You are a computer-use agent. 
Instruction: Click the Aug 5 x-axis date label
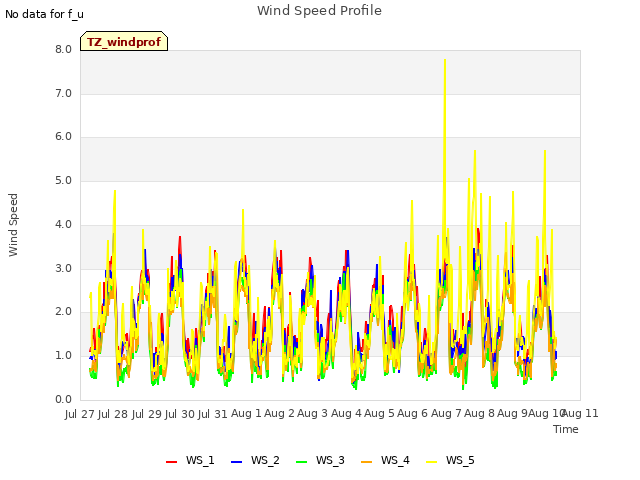[379, 413]
